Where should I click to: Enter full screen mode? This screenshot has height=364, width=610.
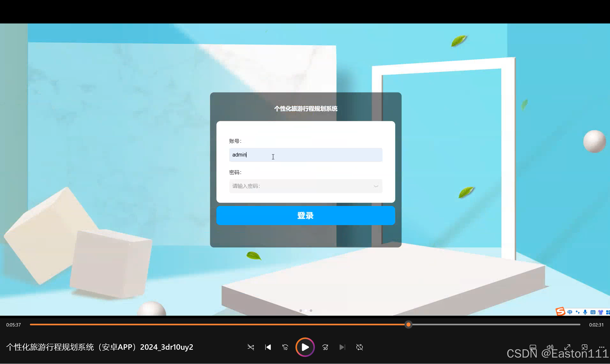(x=567, y=347)
